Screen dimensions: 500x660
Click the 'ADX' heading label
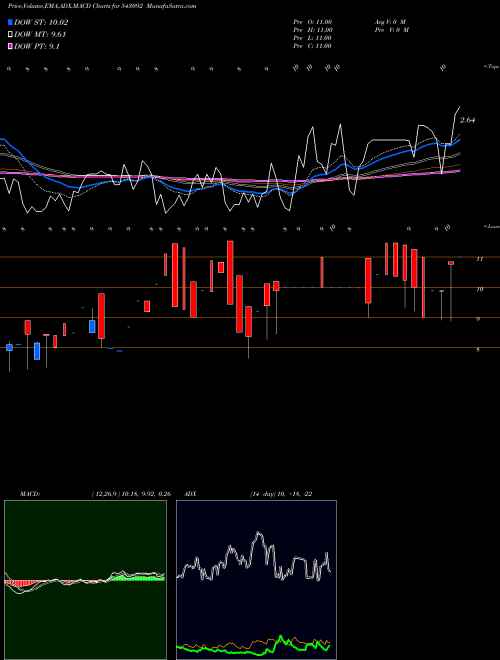click(x=190, y=494)
